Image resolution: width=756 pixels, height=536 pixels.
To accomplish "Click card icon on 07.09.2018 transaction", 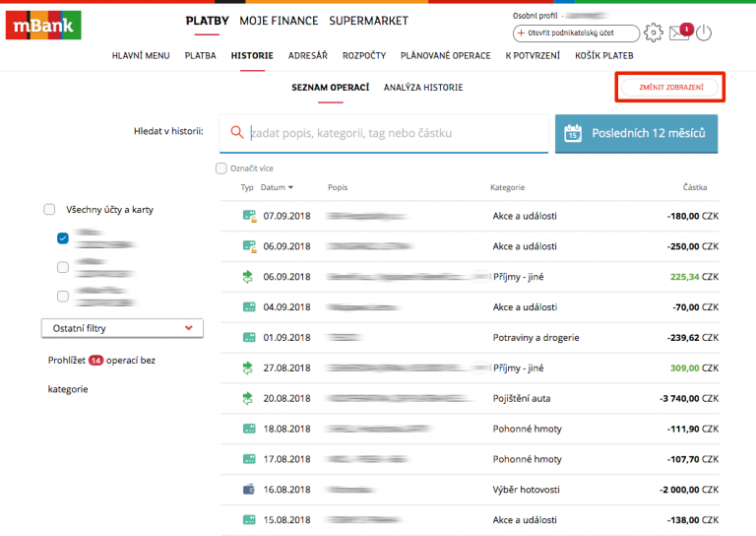I will [x=248, y=215].
